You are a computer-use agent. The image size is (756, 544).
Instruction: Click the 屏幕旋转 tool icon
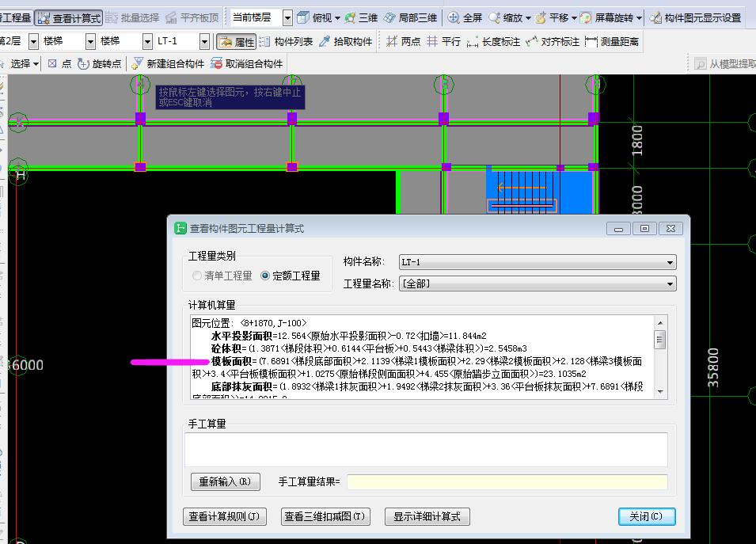click(585, 18)
